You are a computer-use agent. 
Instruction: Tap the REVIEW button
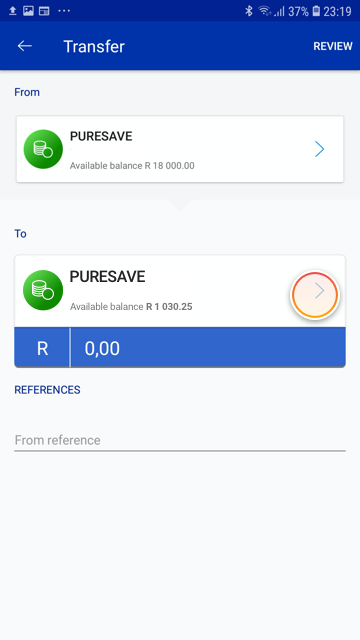click(333, 46)
